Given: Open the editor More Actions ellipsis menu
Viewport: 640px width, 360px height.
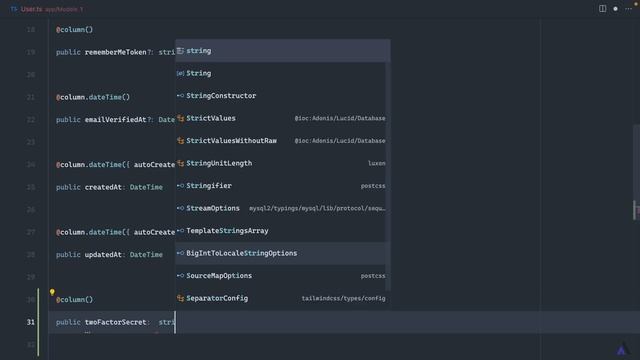Looking at the screenshot, I should [x=629, y=9].
